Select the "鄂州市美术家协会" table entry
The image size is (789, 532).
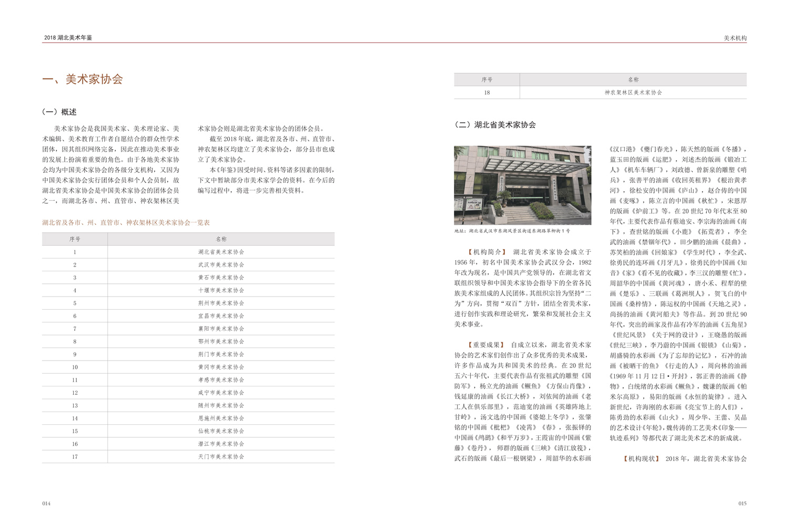[x=221, y=342]
